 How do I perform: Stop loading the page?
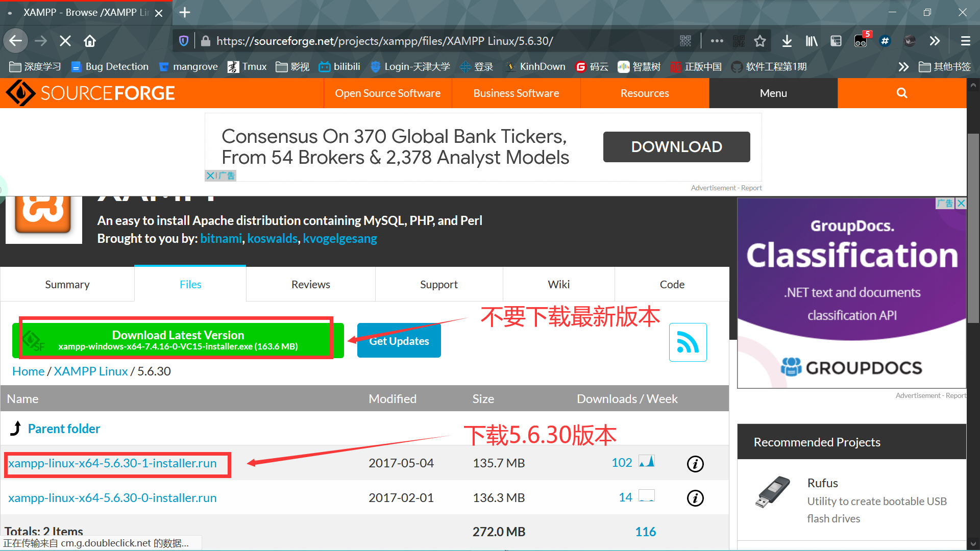(65, 41)
